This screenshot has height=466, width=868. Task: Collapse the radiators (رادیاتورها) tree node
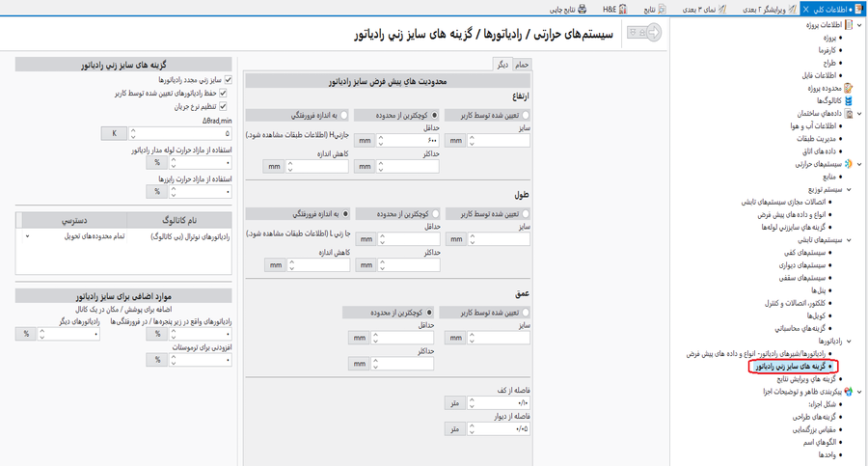(x=849, y=342)
